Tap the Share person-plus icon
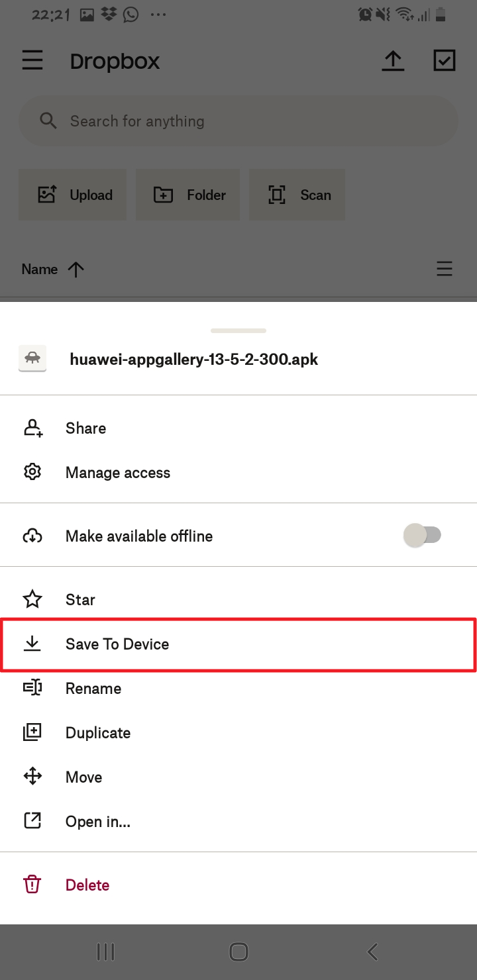The image size is (477, 980). pos(32,428)
